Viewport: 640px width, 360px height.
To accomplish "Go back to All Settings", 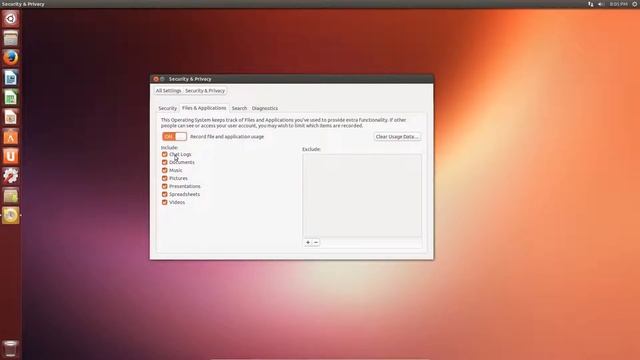I will click(x=168, y=91).
